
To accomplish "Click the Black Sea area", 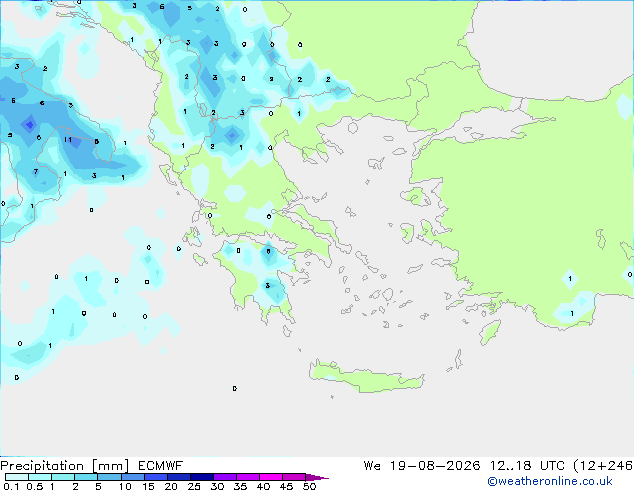I will (x=554, y=49).
